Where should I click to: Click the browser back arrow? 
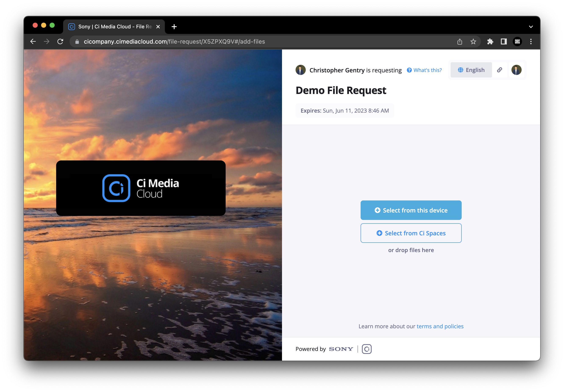33,41
